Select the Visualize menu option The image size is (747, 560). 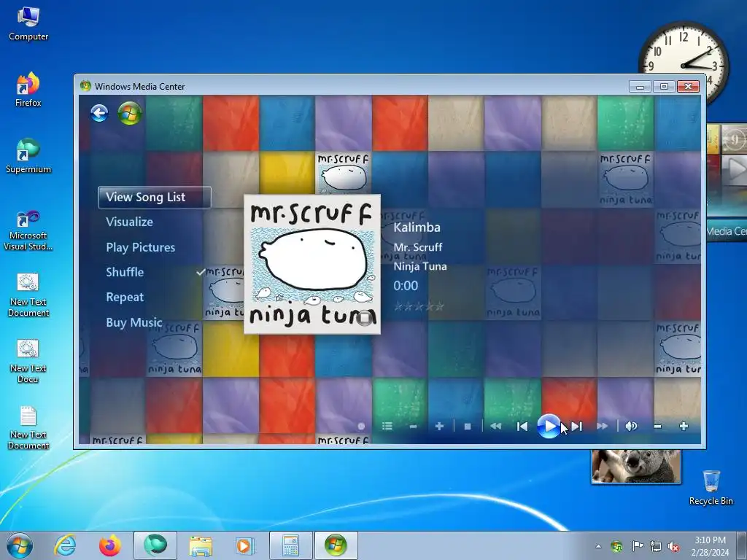pyautogui.click(x=130, y=222)
